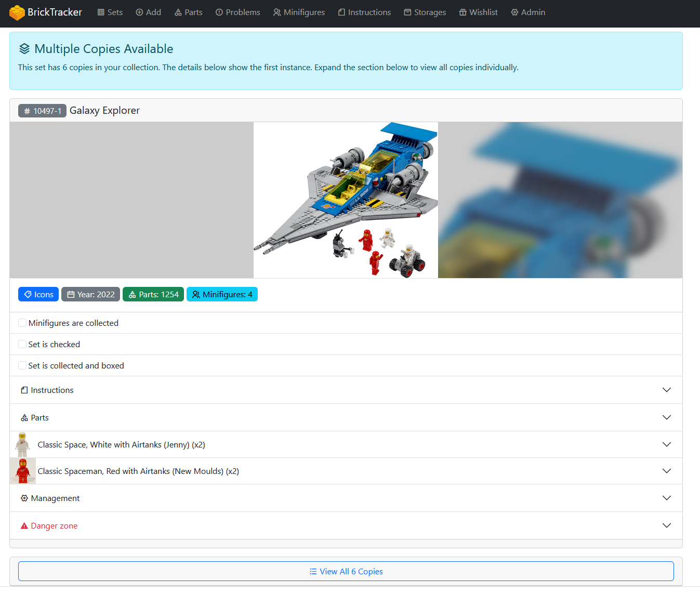700x593 pixels.
Task: Click the Year: 2022 badge
Action: [91, 294]
